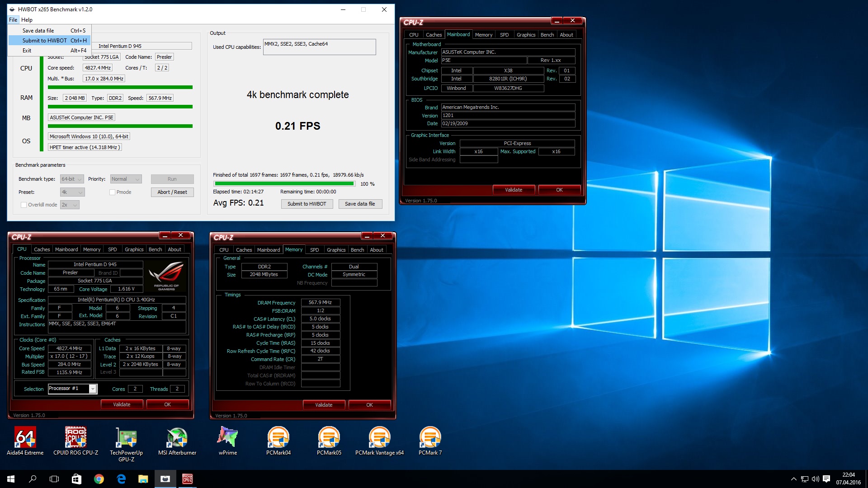Image resolution: width=868 pixels, height=488 pixels.
Task: Open Action Center notifications icon
Action: coord(826,479)
